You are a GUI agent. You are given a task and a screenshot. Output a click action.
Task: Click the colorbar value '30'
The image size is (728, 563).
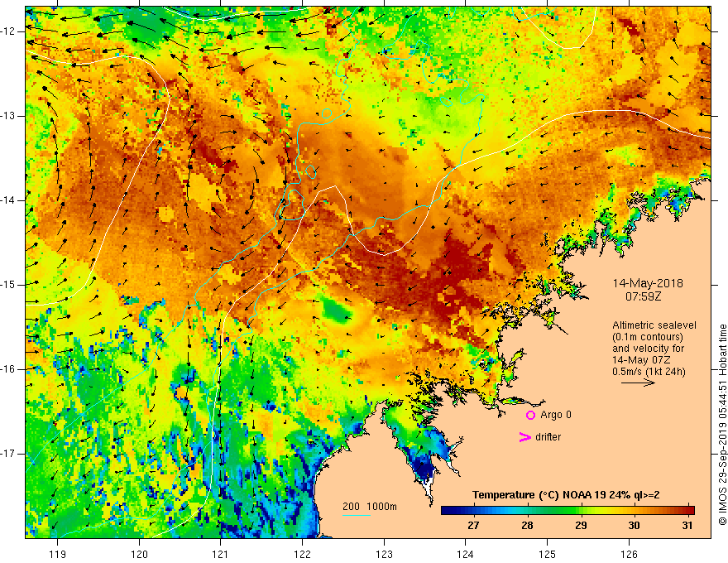click(x=634, y=526)
